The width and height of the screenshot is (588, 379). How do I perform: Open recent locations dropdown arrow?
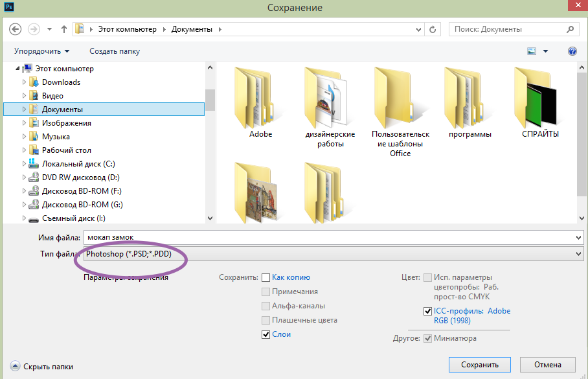pos(49,29)
